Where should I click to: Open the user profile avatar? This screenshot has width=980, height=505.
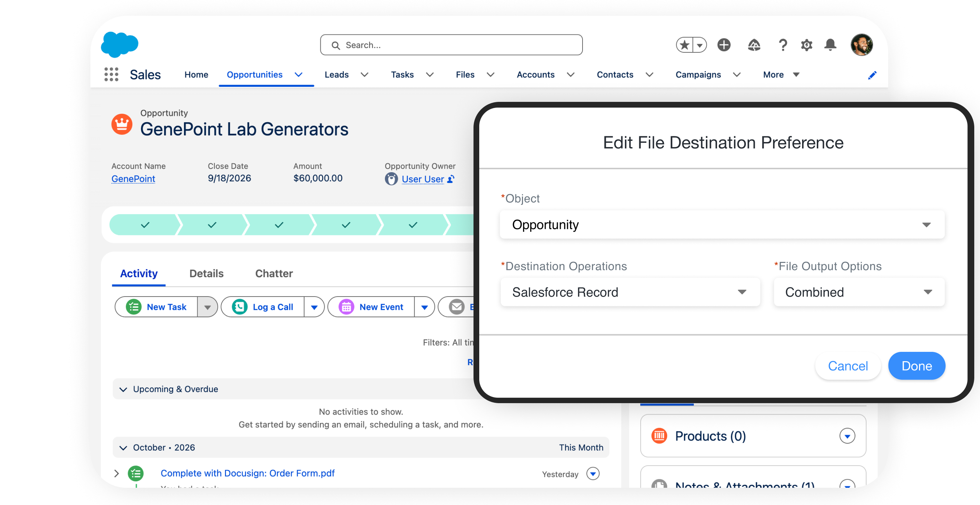(861, 45)
